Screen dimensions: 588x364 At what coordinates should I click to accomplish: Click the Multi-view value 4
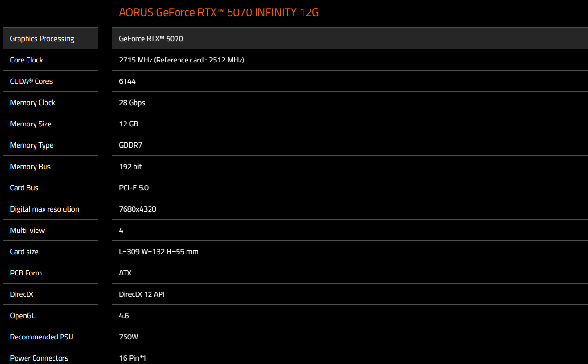click(x=121, y=231)
